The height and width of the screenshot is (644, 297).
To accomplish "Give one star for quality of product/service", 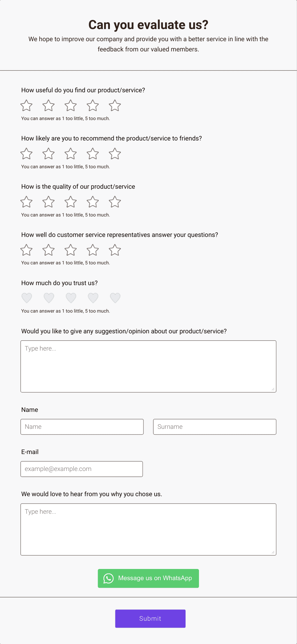I will (26, 202).
